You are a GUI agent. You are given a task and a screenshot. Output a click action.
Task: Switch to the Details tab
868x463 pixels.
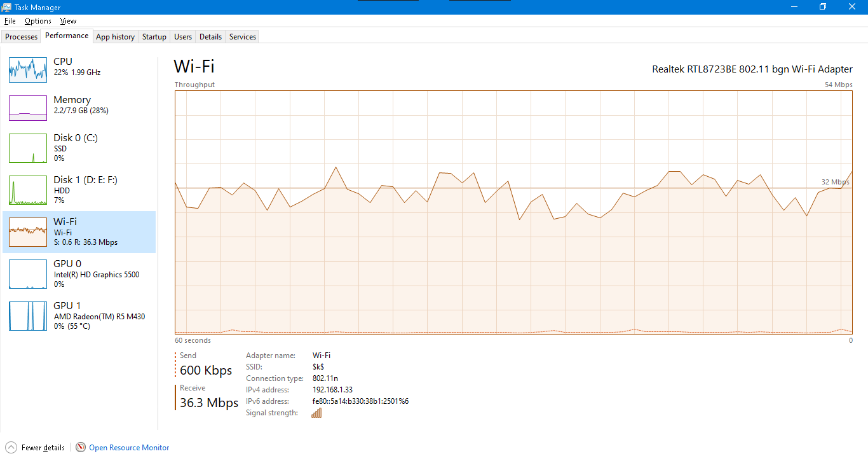210,37
